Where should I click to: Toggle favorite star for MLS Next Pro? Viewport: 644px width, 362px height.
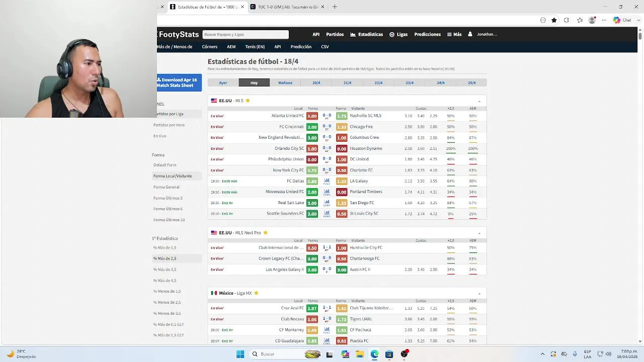coord(265,233)
